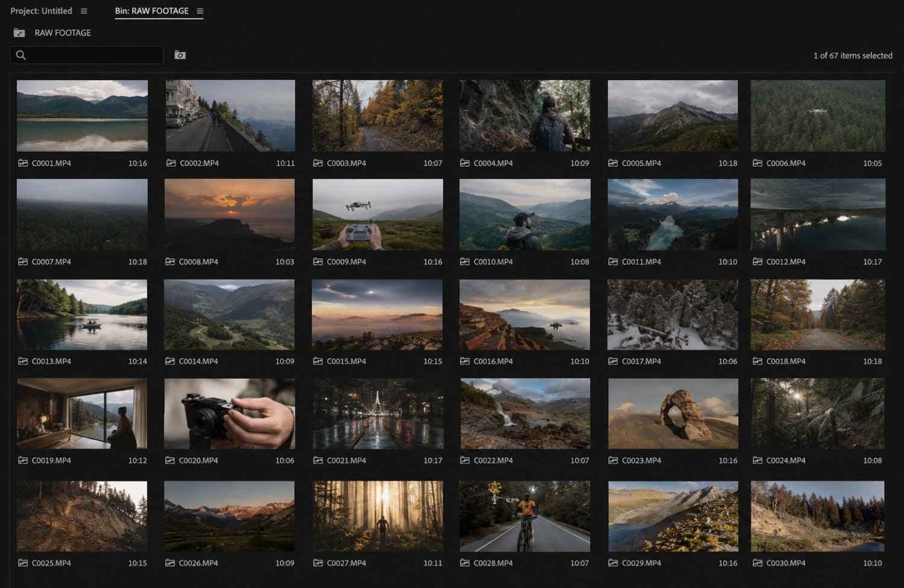Click the clip badge icon beside C0017.MP4
This screenshot has width=904, height=588.
click(x=613, y=361)
